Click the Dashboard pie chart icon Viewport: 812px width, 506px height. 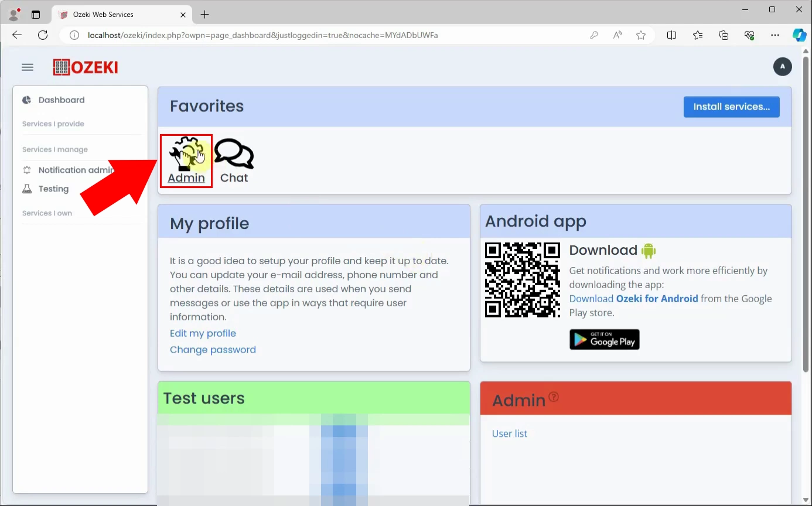coord(26,100)
